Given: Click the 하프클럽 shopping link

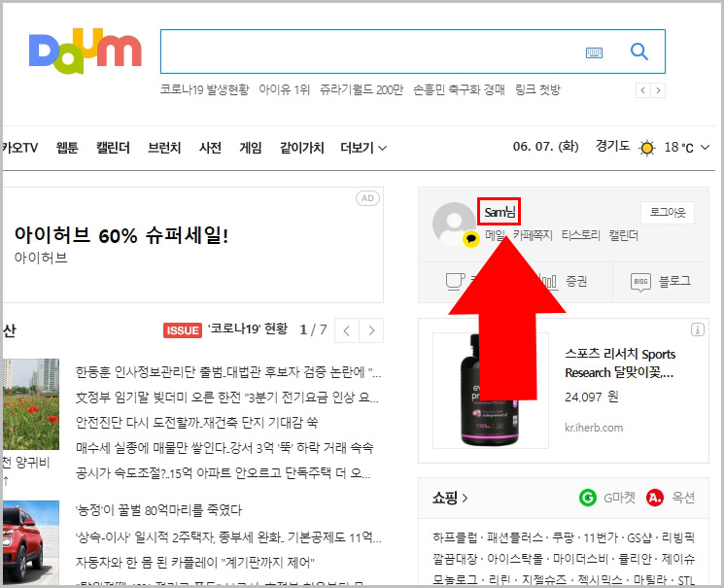Looking at the screenshot, I should (x=455, y=537).
